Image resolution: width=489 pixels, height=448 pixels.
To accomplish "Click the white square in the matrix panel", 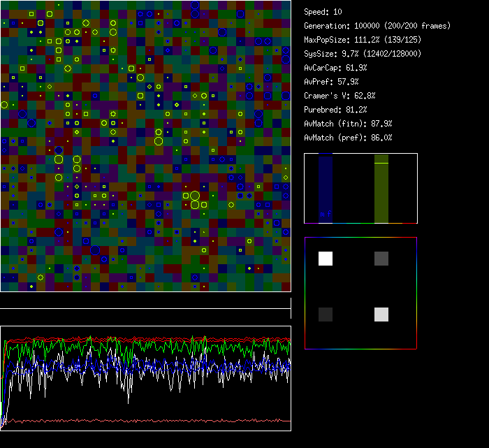I will 326,259.
